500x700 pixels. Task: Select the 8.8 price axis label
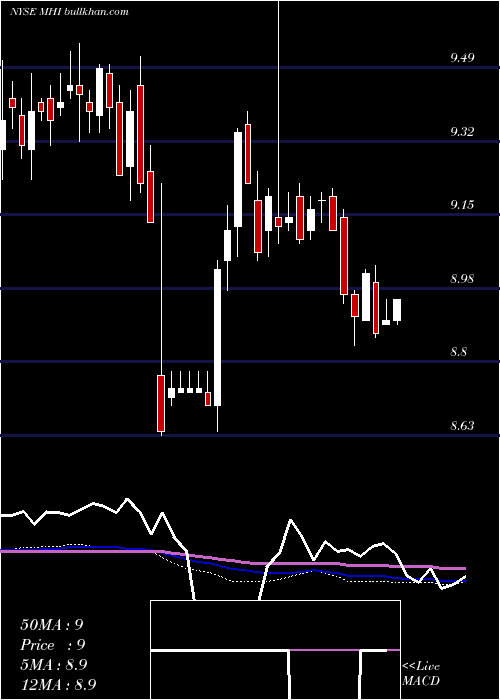[458, 352]
